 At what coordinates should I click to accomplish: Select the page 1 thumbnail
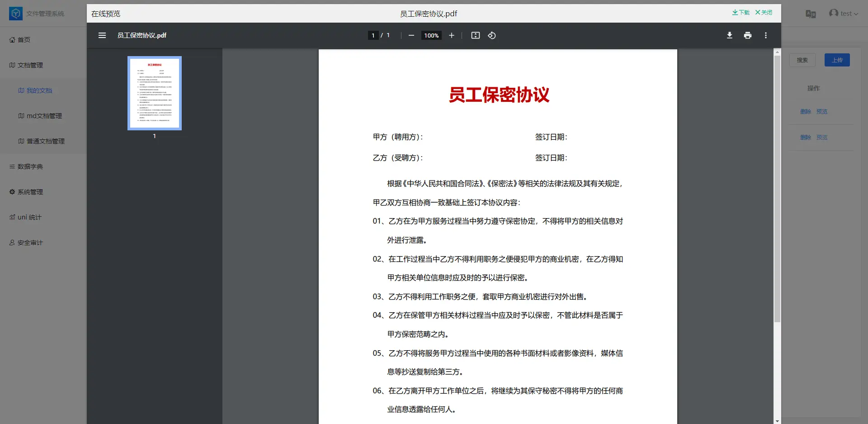pyautogui.click(x=155, y=93)
